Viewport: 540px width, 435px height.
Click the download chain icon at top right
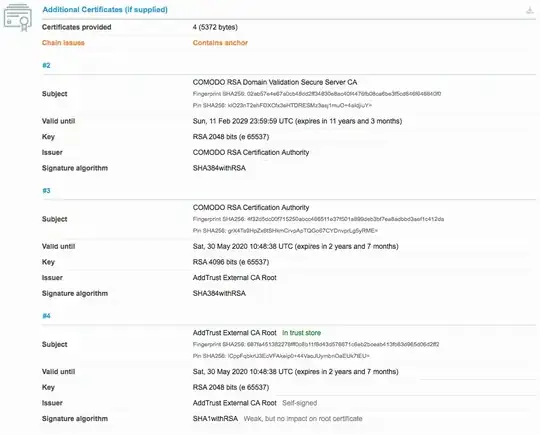click(530, 10)
